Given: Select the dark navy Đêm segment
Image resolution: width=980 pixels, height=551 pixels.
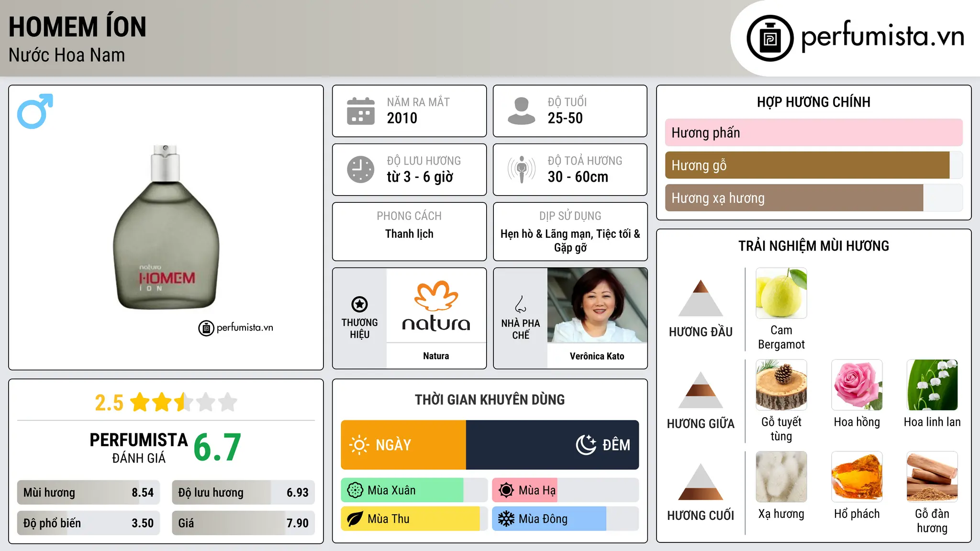Looking at the screenshot, I should 553,445.
